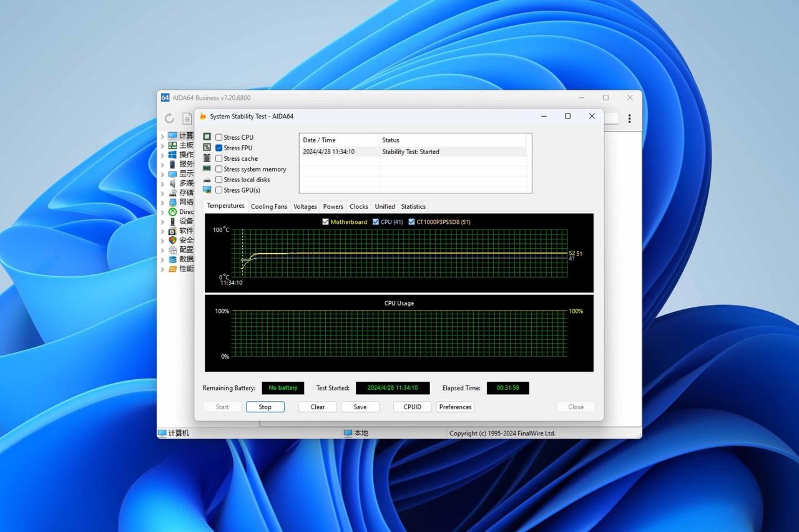Select the 数据库 database cylinder icon in the tree
799x532 pixels.
point(173,259)
